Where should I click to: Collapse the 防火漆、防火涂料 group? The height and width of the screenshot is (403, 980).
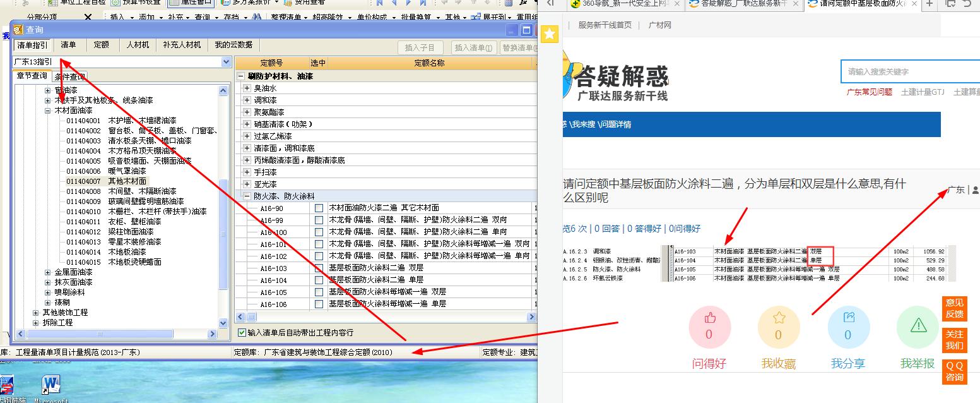(247, 196)
